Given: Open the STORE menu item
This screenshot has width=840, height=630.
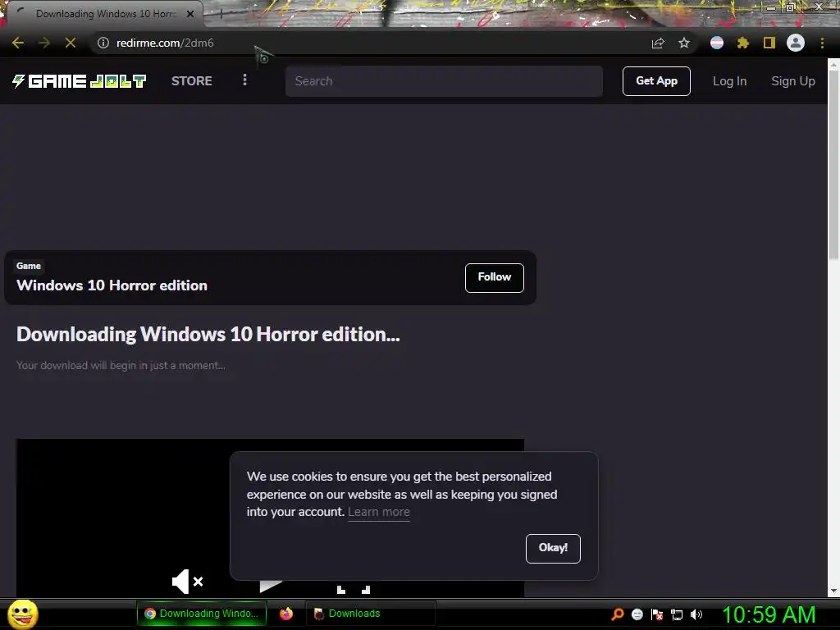Looking at the screenshot, I should 192,81.
